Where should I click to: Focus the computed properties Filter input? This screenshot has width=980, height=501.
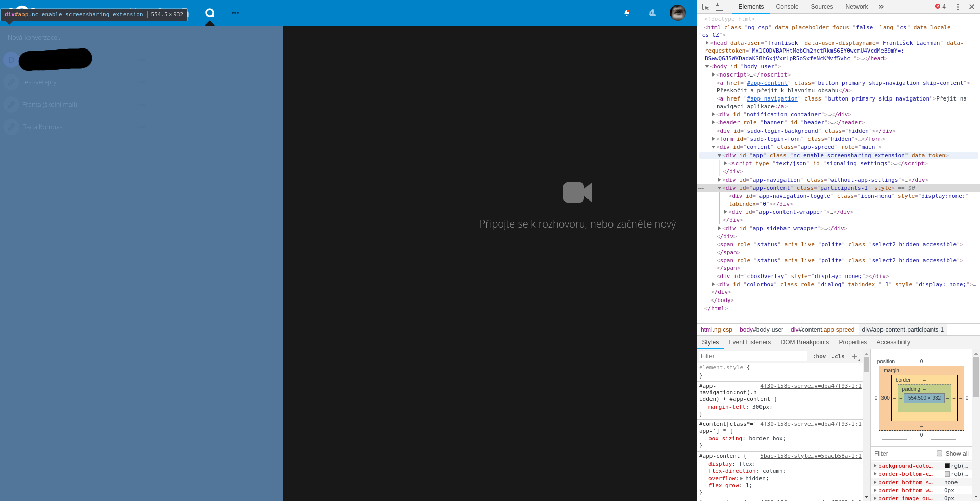[902, 454]
